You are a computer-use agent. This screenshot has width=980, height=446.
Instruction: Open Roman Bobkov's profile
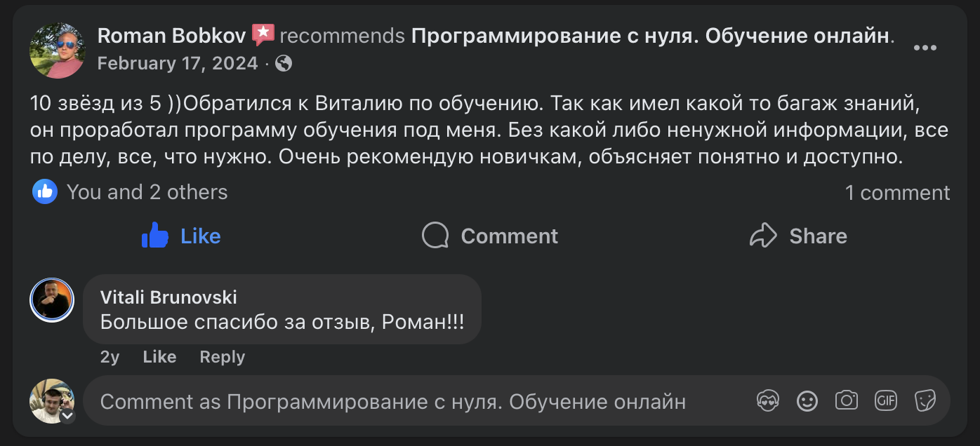click(171, 34)
